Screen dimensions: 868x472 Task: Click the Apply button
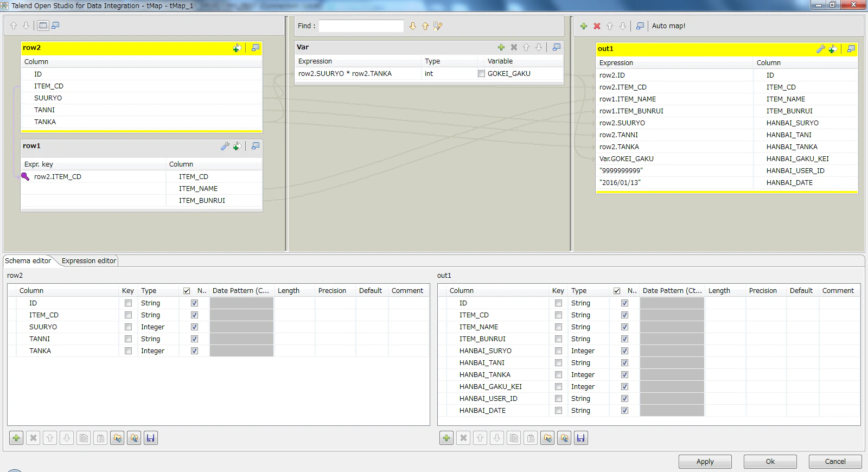705,462
